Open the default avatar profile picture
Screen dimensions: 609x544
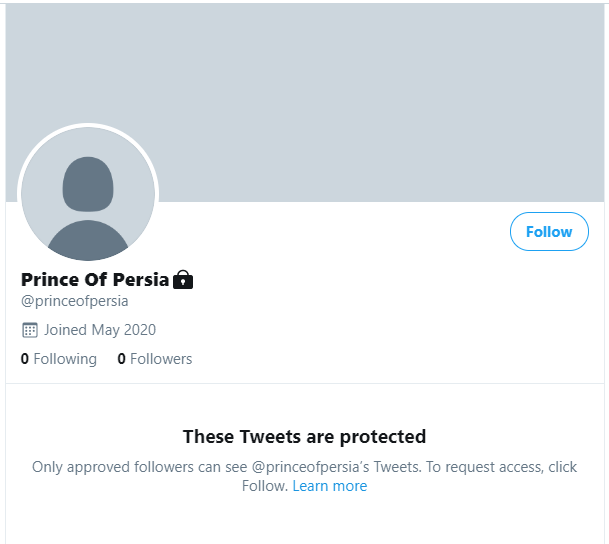click(x=88, y=194)
